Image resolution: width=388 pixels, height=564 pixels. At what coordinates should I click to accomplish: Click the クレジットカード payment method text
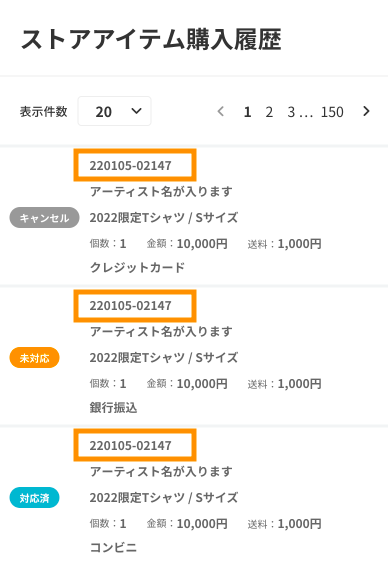click(x=137, y=268)
